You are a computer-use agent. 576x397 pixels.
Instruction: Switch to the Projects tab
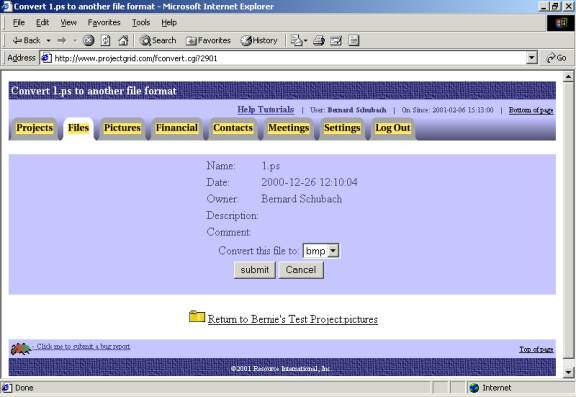pos(35,128)
